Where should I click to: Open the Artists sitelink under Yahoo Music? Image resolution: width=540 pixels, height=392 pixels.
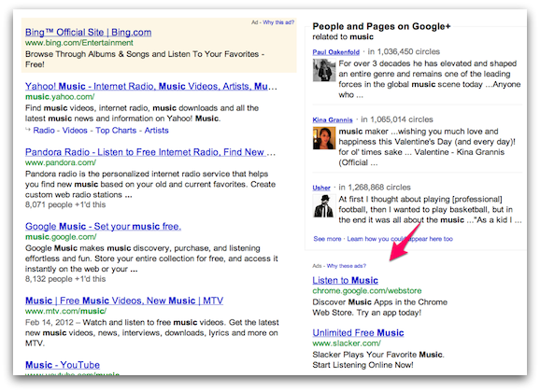pyautogui.click(x=156, y=131)
